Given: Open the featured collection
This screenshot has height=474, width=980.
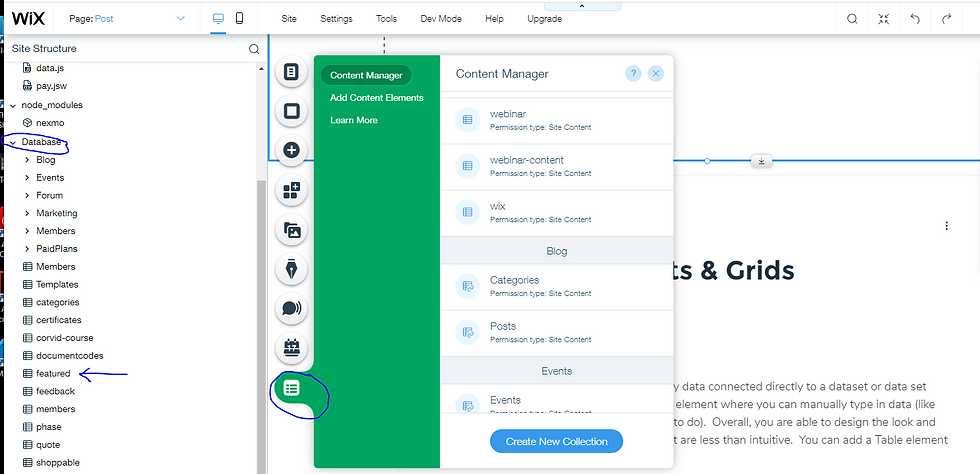Looking at the screenshot, I should pos(52,374).
